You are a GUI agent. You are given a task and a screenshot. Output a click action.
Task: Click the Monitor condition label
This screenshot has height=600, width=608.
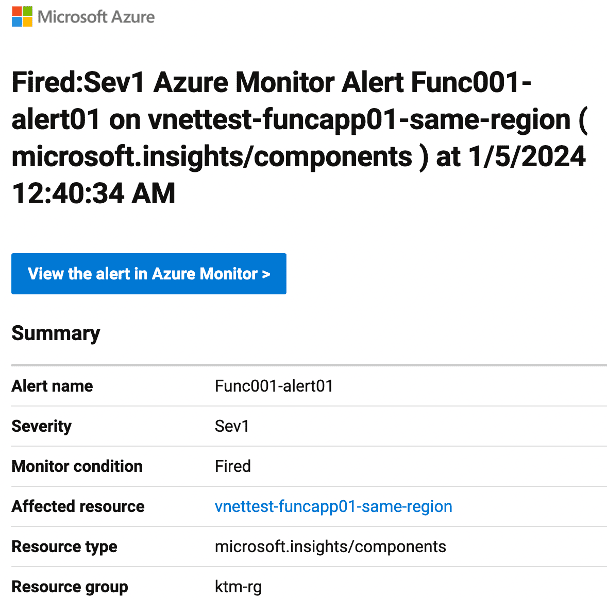point(77,466)
